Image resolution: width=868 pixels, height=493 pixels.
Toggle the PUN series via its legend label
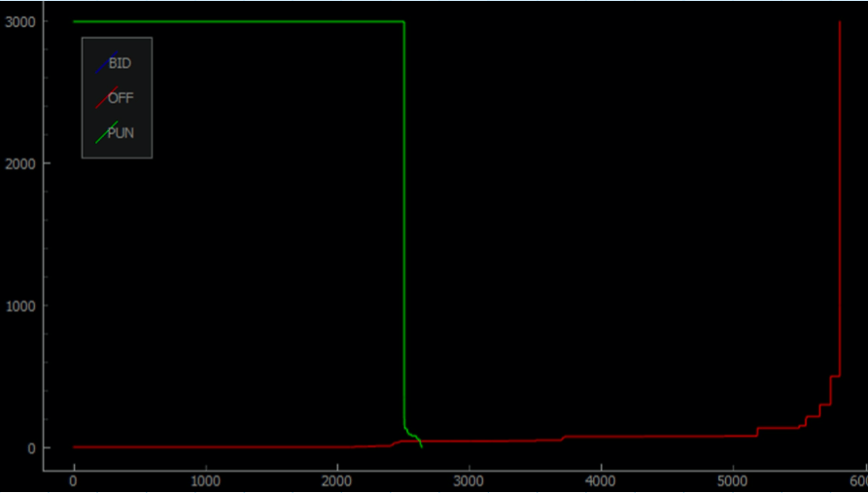pos(122,132)
